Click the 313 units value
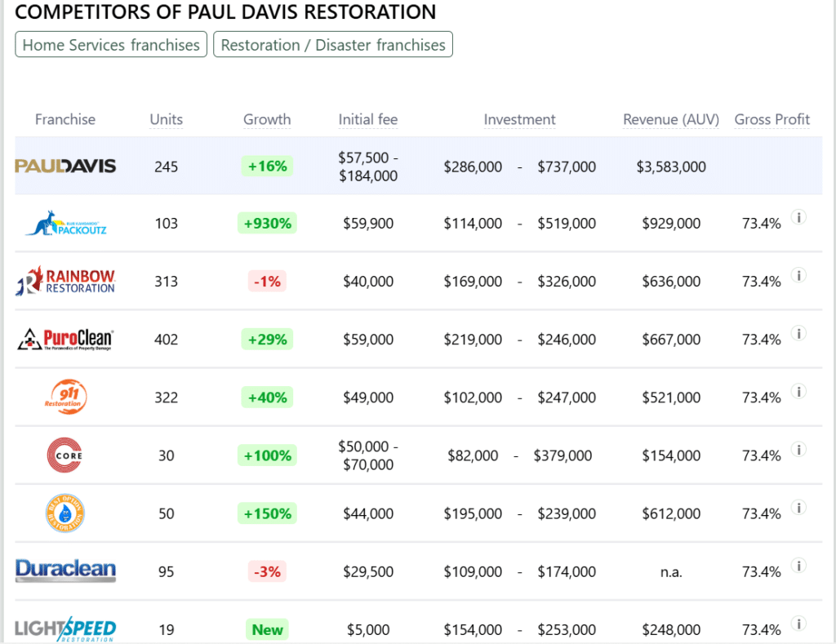836x644 pixels. pos(167,282)
